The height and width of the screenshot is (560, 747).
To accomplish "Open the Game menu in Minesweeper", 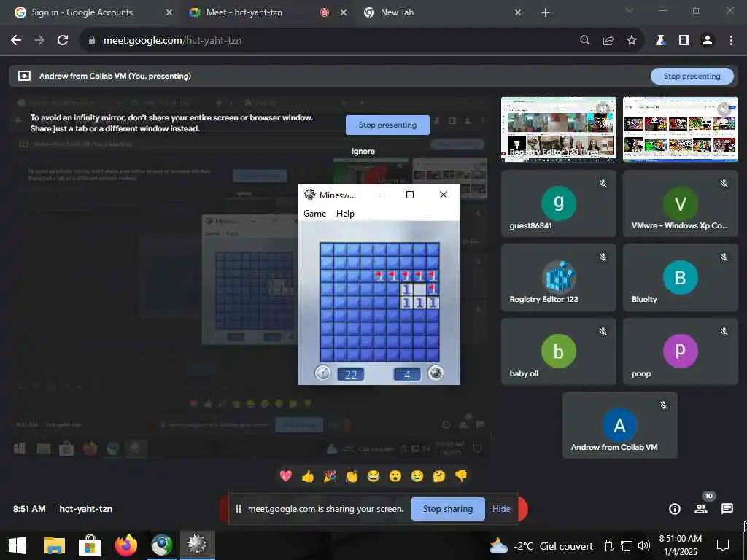I will 315,214.
